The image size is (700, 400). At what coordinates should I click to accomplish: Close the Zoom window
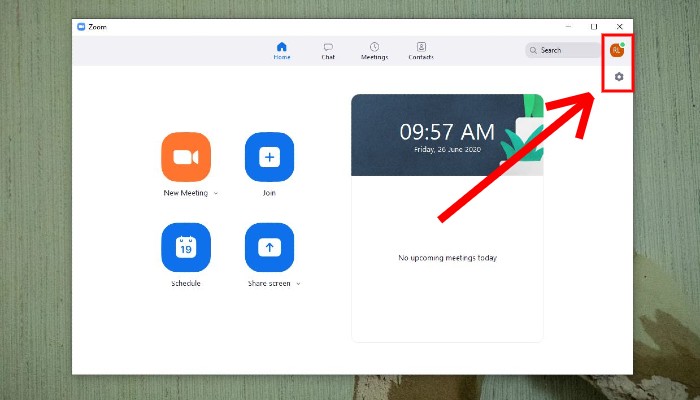point(619,27)
